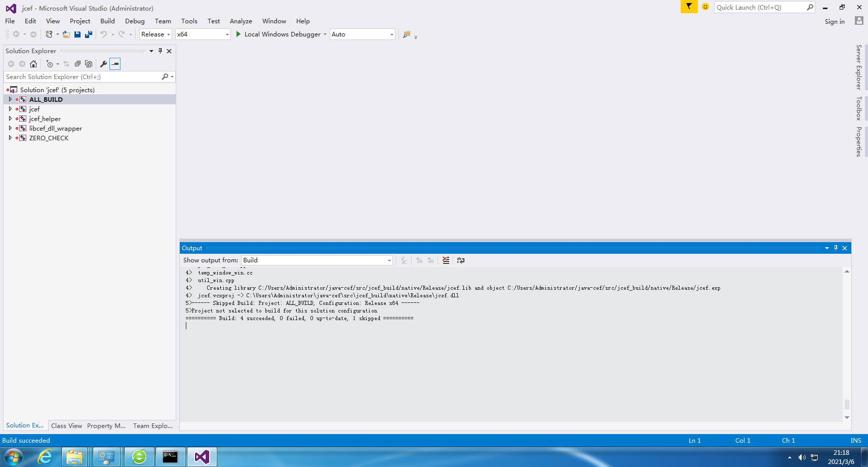Click the Save All toolbar icon
This screenshot has height=467, width=868.
click(x=89, y=34)
